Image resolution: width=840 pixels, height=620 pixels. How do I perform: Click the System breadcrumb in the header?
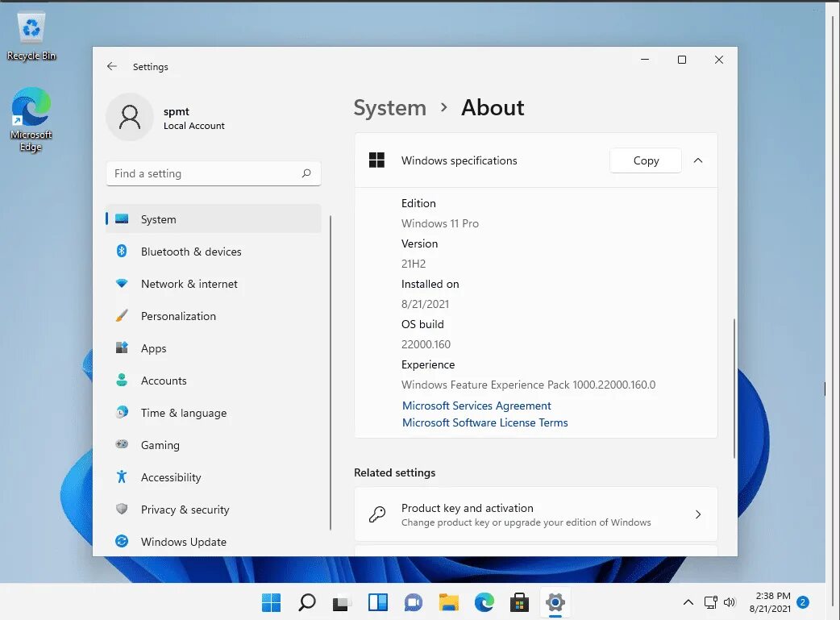coord(390,108)
